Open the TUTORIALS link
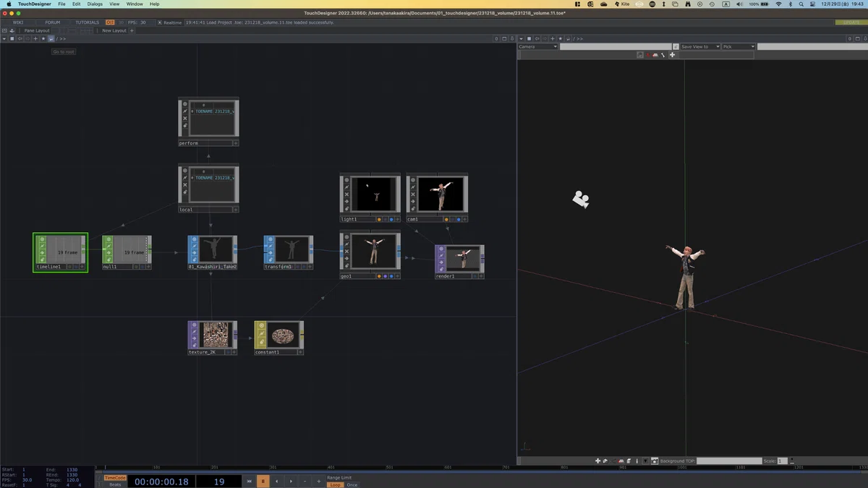 [x=88, y=22]
